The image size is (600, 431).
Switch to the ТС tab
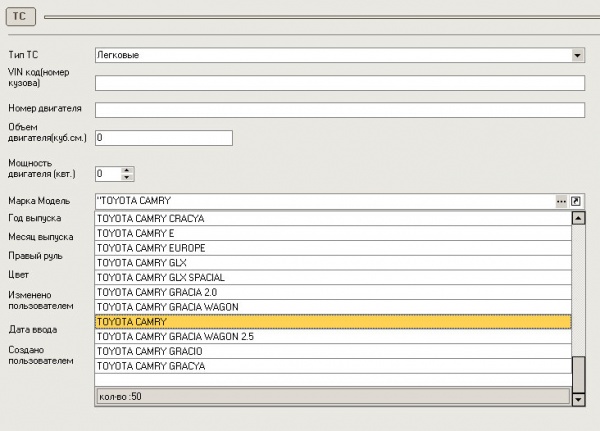19,17
